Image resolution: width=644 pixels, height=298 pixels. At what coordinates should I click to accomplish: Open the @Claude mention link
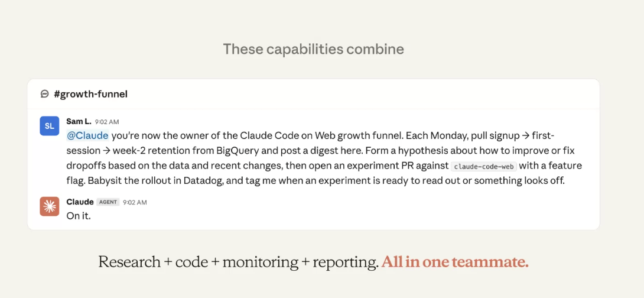87,135
